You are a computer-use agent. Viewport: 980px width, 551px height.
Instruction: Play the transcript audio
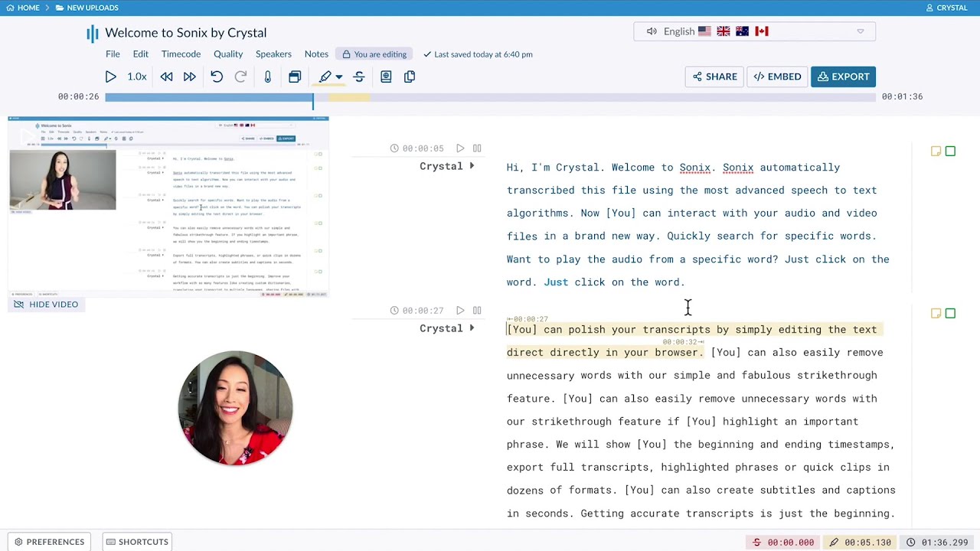tap(110, 77)
